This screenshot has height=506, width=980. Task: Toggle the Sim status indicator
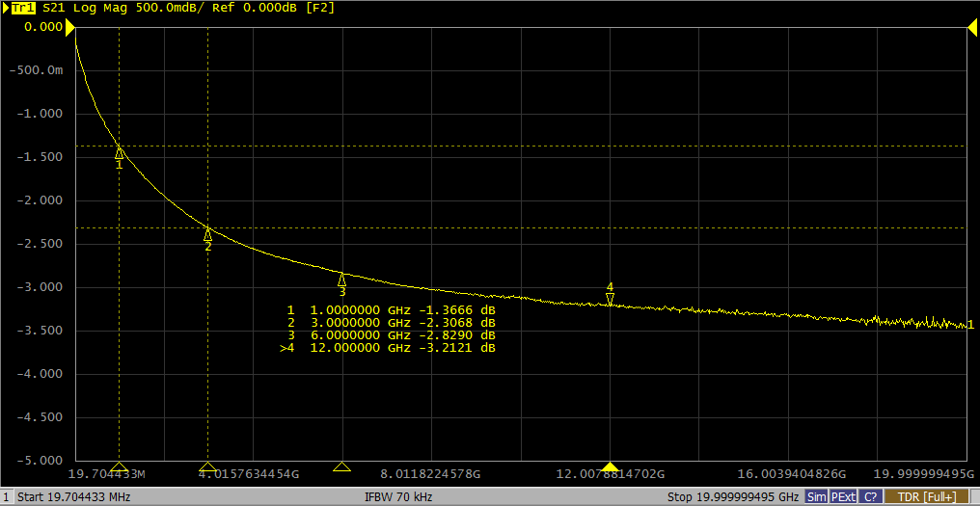(816, 497)
